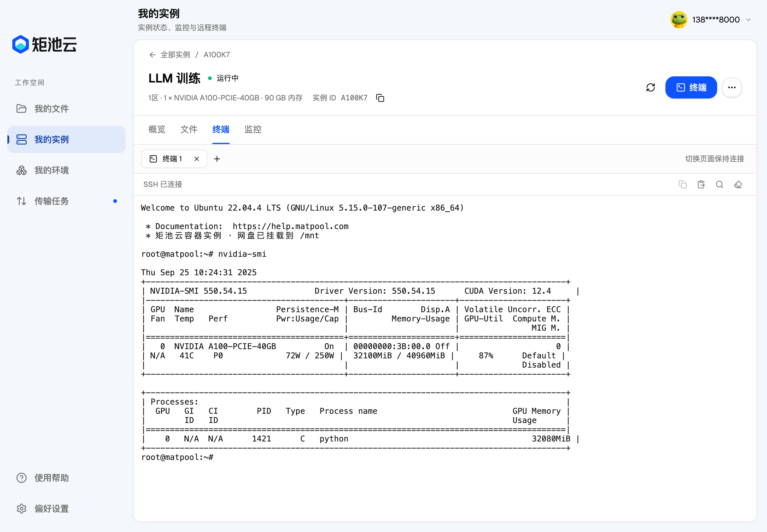Clear the terminal with eraser icon

pos(738,184)
